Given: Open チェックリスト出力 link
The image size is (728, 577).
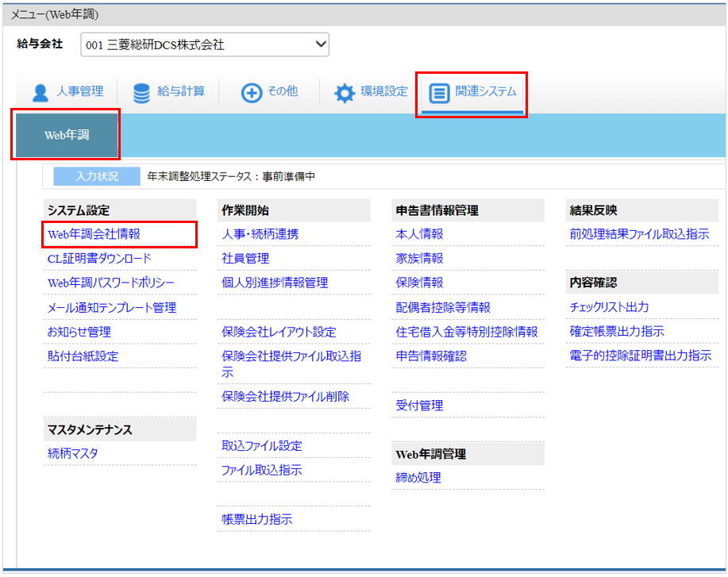Looking at the screenshot, I should pos(609,307).
